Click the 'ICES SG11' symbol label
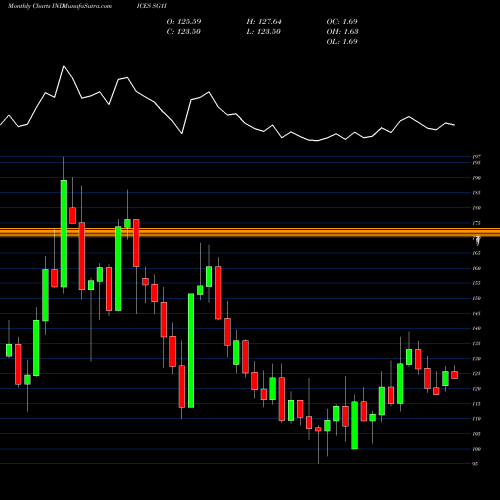The width and height of the screenshot is (500, 500). point(152,6)
